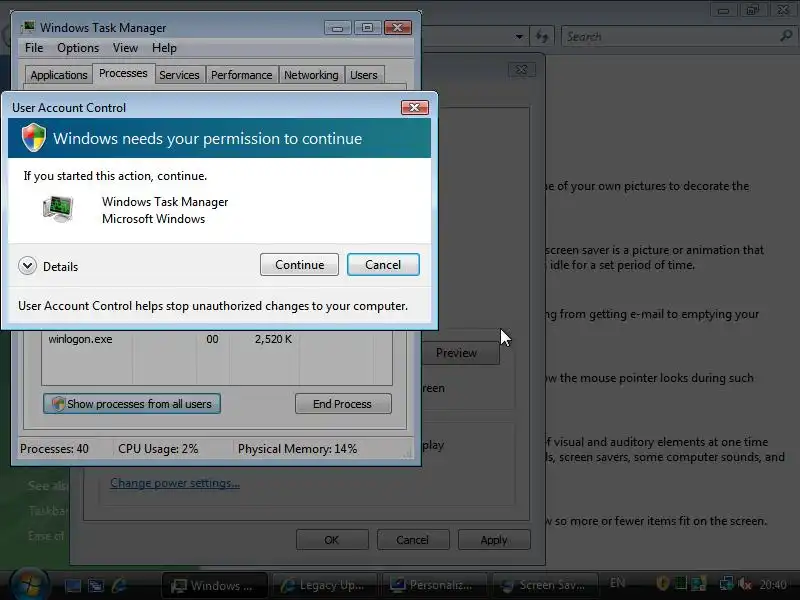Select winlogon.exe process row
800x600 pixels.
217,339
